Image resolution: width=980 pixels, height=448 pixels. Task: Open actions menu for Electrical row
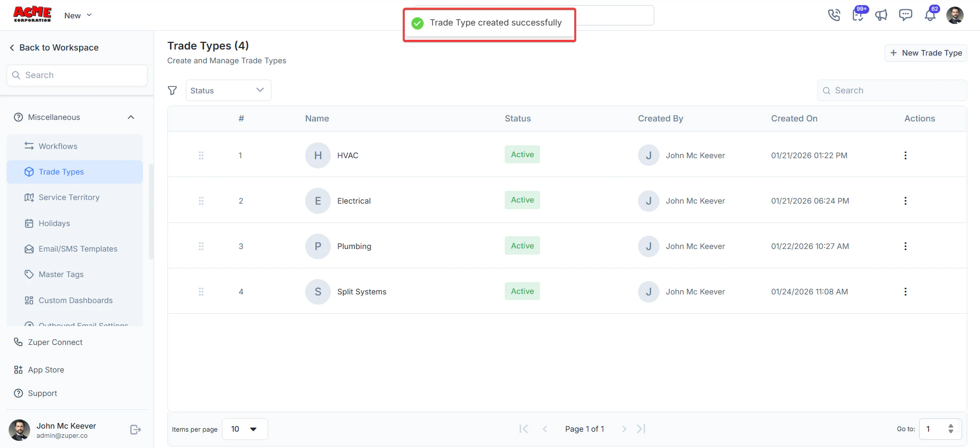click(905, 201)
